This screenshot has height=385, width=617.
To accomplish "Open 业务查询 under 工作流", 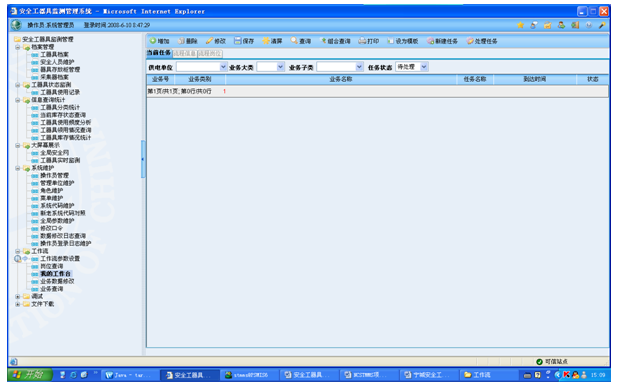I will 52,289.
